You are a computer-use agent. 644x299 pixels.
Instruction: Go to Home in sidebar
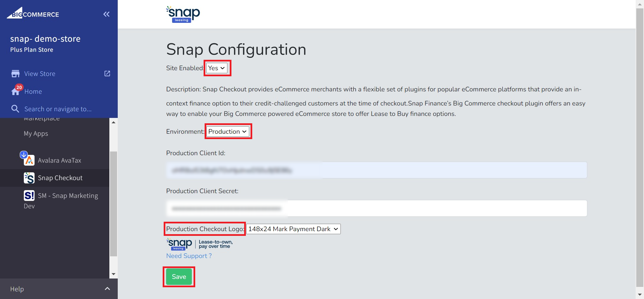point(33,91)
